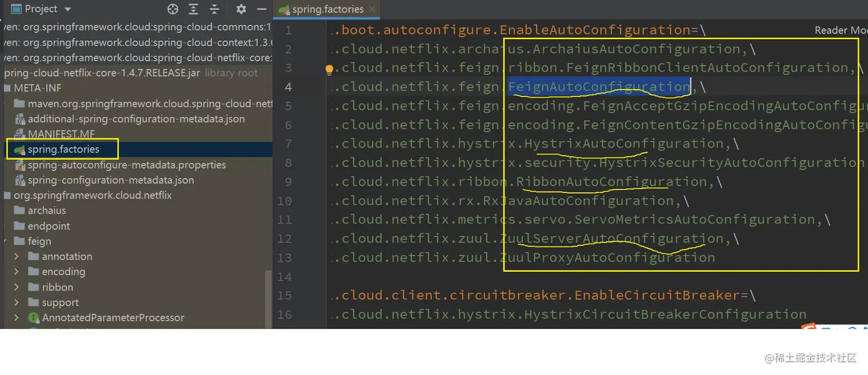Select the highlighted FeignAutoConfiguration text
Image resolution: width=868 pixels, height=375 pixels.
598,86
